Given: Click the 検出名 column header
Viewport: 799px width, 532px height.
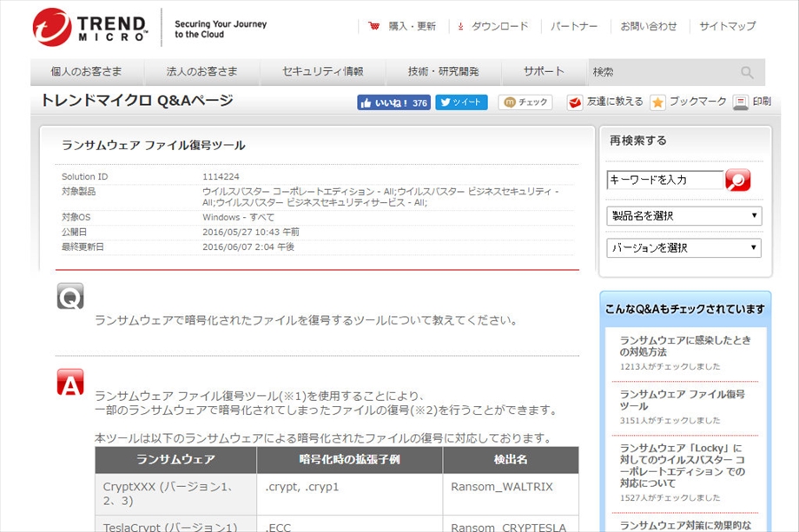Looking at the screenshot, I should (511, 460).
